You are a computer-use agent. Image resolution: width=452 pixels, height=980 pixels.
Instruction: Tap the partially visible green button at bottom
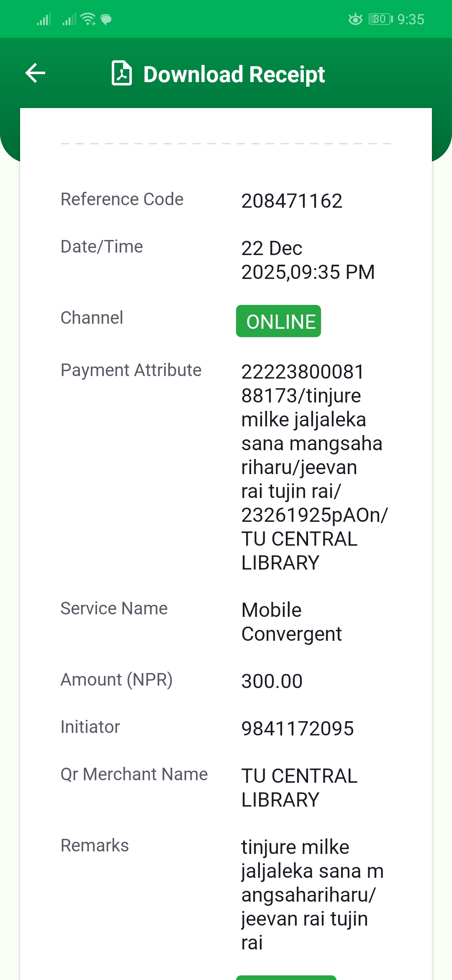pos(286,977)
